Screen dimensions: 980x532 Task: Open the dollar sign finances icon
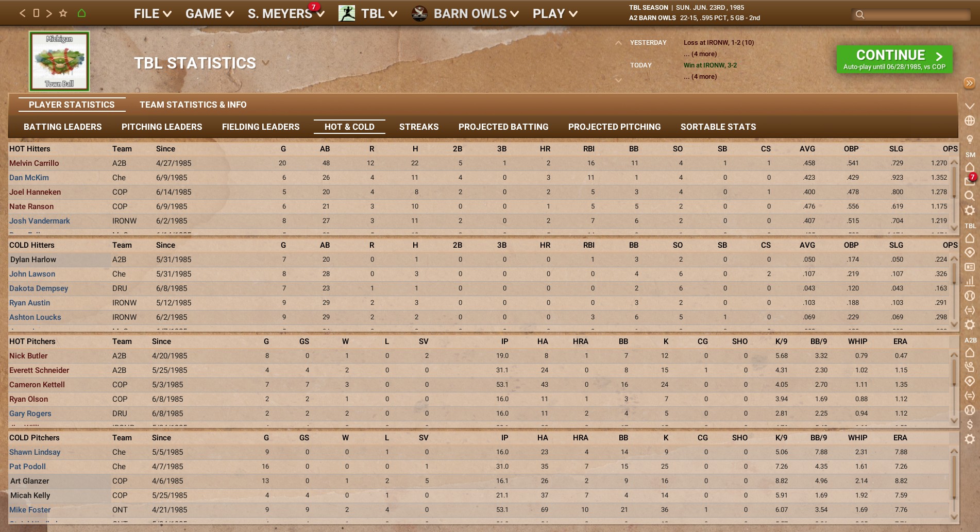click(x=969, y=424)
